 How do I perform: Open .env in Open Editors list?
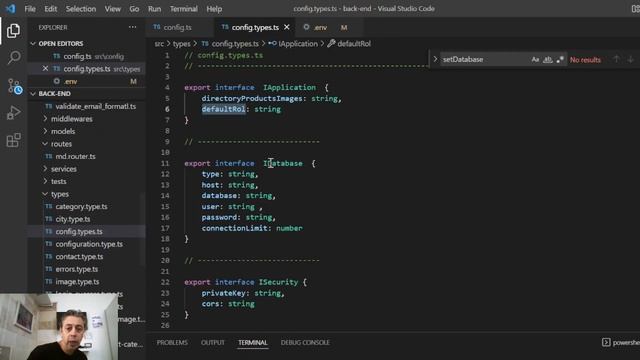[x=88, y=81]
